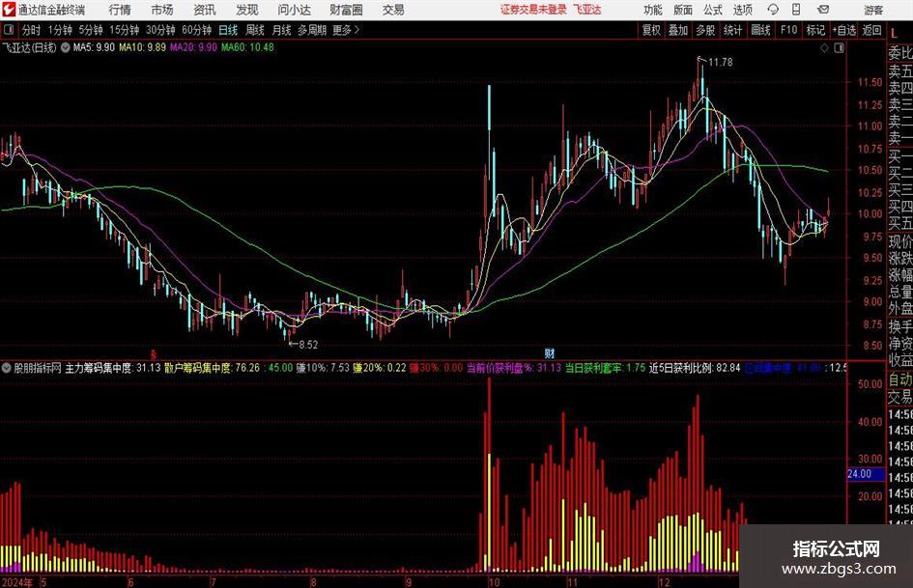Click the 标记 mark button
The image size is (913, 588).
[815, 30]
